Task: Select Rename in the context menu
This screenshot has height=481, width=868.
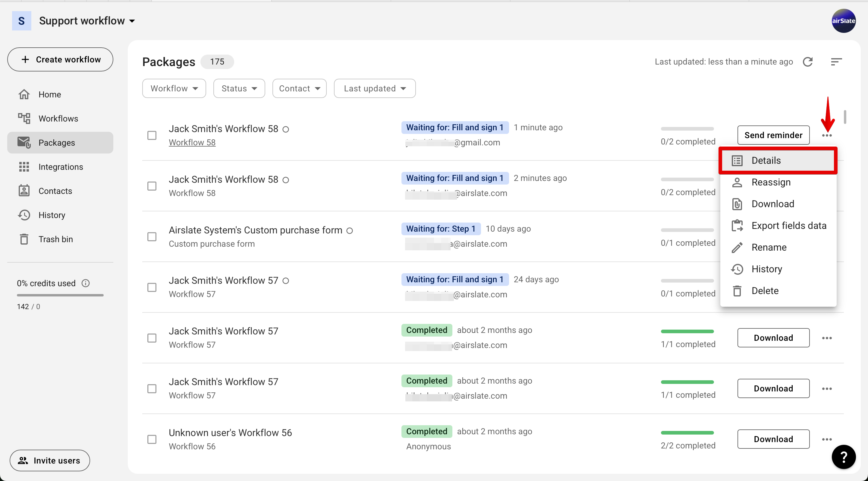Action: (778, 247)
